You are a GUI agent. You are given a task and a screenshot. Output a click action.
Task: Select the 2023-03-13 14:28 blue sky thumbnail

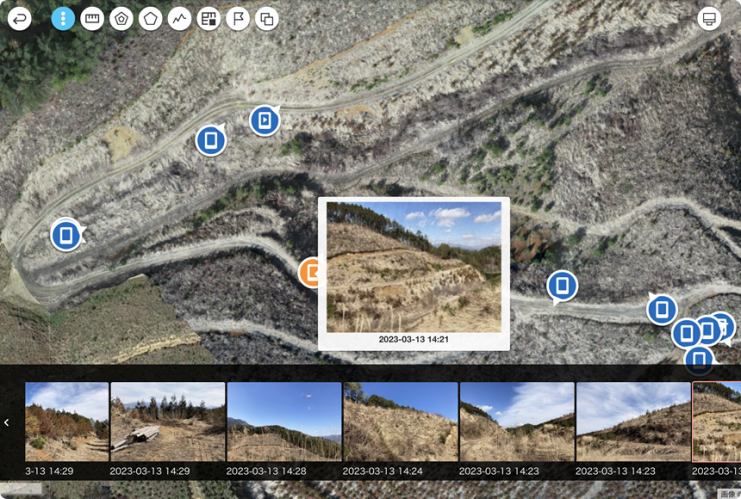(x=284, y=422)
